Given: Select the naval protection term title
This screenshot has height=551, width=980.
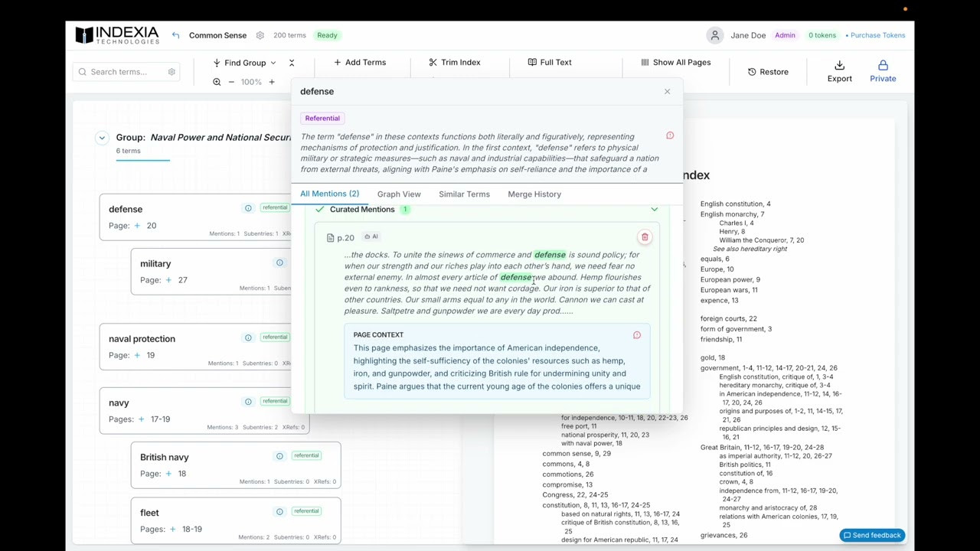Looking at the screenshot, I should 142,339.
